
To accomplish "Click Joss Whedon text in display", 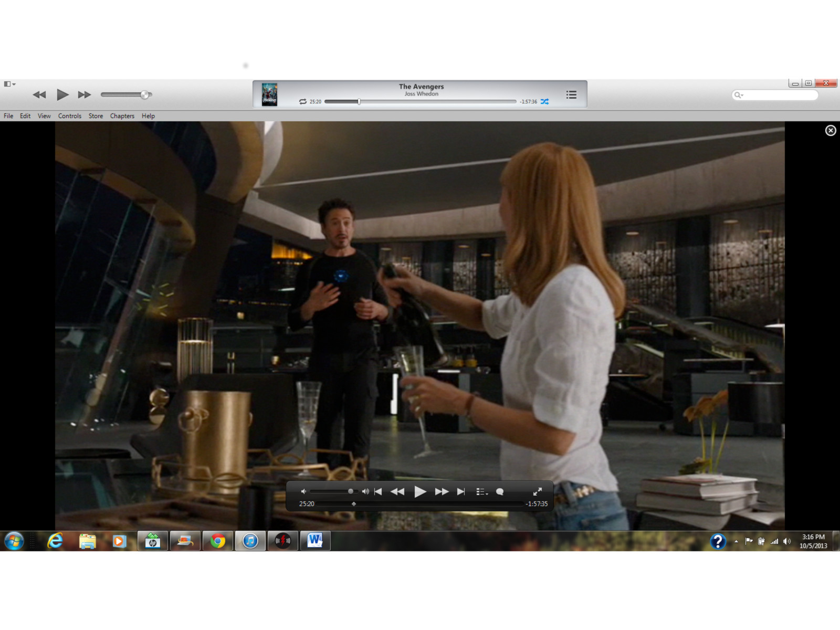I will coord(421,94).
